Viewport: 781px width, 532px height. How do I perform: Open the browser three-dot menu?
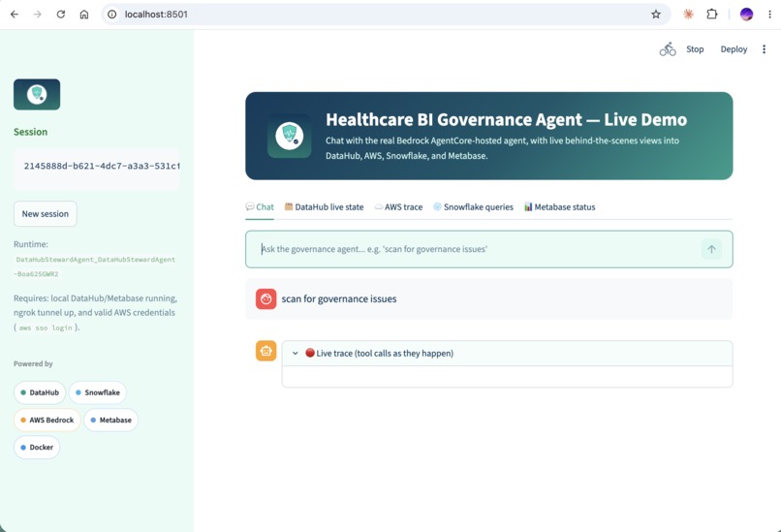(x=769, y=15)
